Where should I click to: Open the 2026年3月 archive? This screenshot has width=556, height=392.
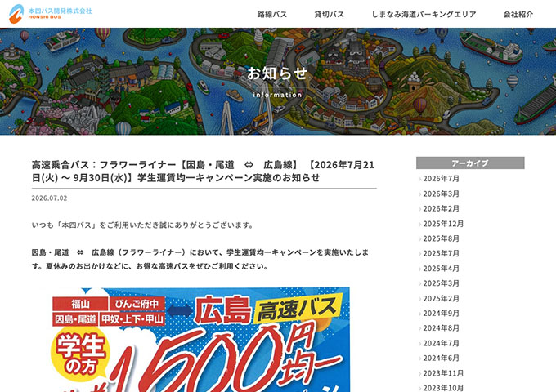pyautogui.click(x=441, y=194)
